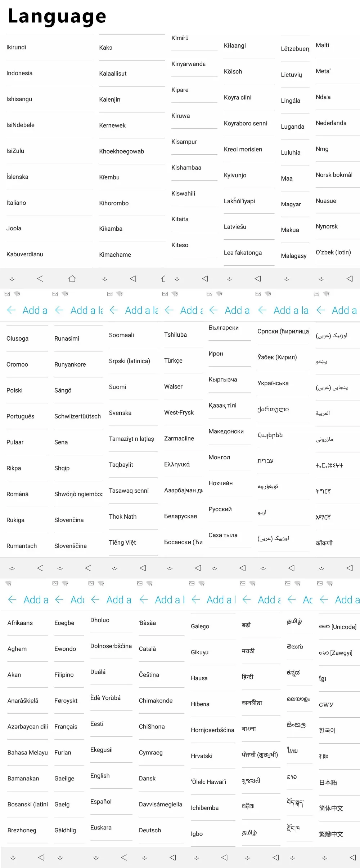This screenshot has width=360, height=868.
Task: Tap the home icon below Kabuverdianu
Action: tap(72, 279)
